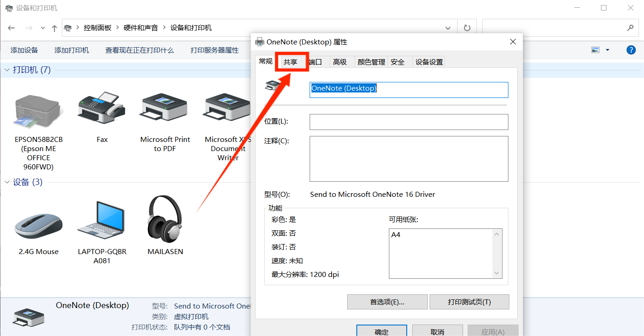Click the 取消 button

point(437,331)
